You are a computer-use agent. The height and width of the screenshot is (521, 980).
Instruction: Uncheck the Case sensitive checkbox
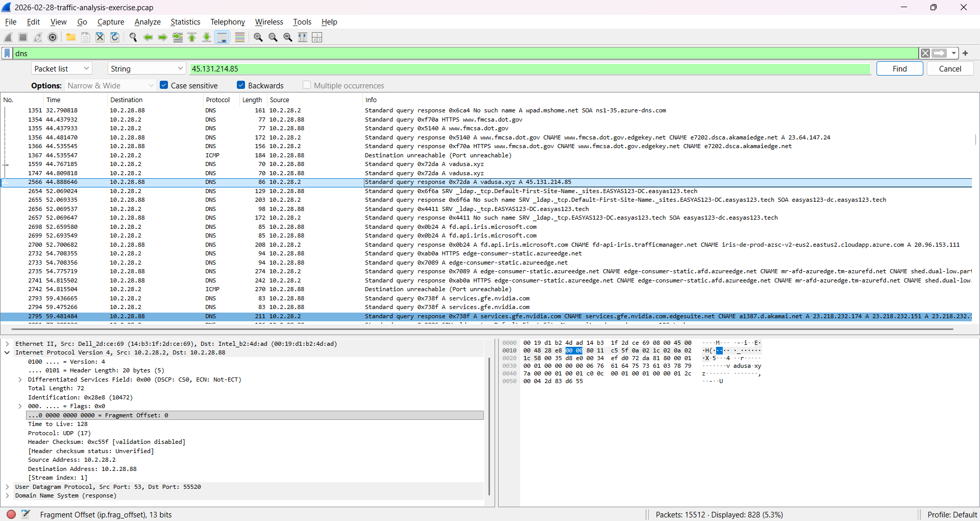tap(164, 85)
